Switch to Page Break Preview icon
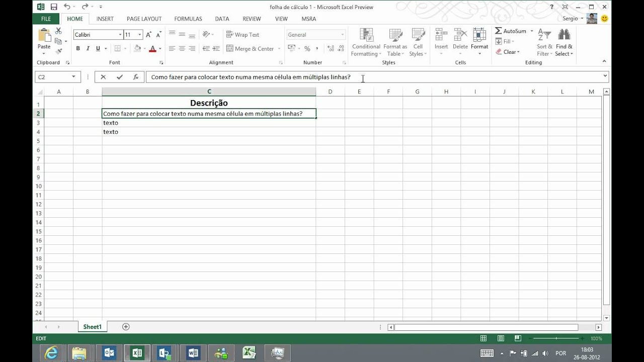This screenshot has width=644, height=362. (x=518, y=338)
